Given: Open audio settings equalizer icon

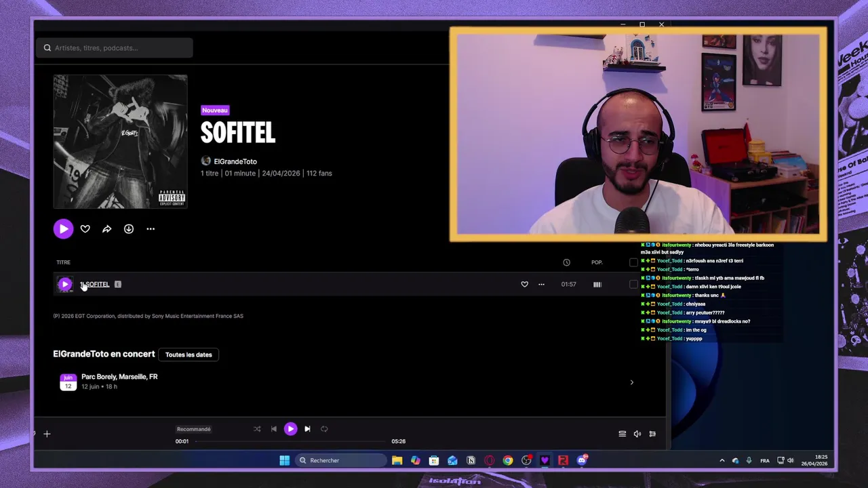Looking at the screenshot, I should pyautogui.click(x=652, y=434).
